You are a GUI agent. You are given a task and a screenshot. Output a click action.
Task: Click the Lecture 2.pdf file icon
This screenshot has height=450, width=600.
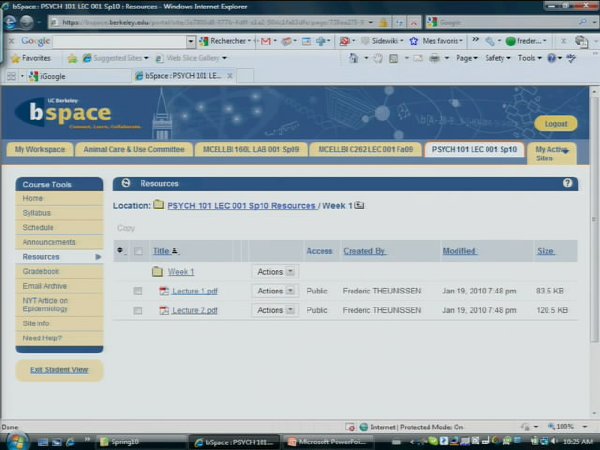(164, 310)
